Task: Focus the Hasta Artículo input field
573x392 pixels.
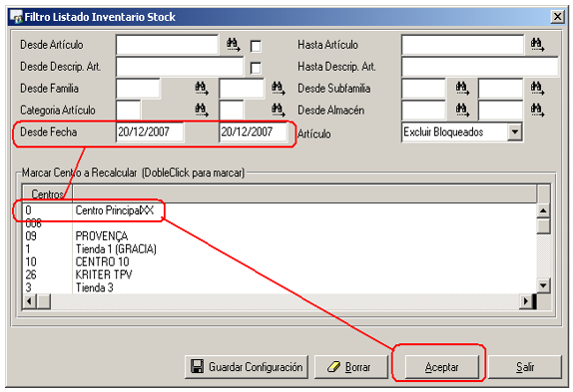Action: (x=462, y=45)
